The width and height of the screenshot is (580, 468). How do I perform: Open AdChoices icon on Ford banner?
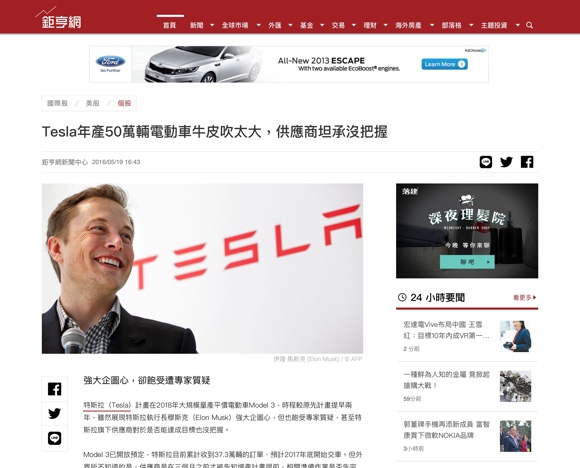[x=475, y=50]
